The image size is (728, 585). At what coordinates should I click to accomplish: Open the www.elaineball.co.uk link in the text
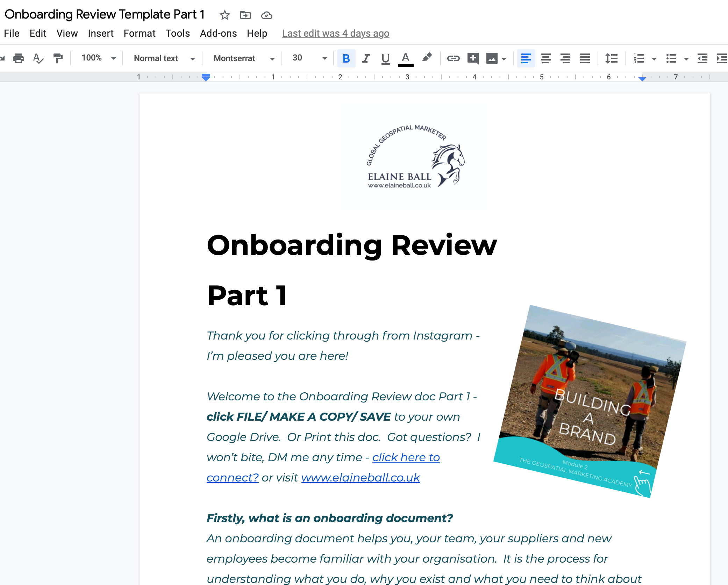[361, 478]
